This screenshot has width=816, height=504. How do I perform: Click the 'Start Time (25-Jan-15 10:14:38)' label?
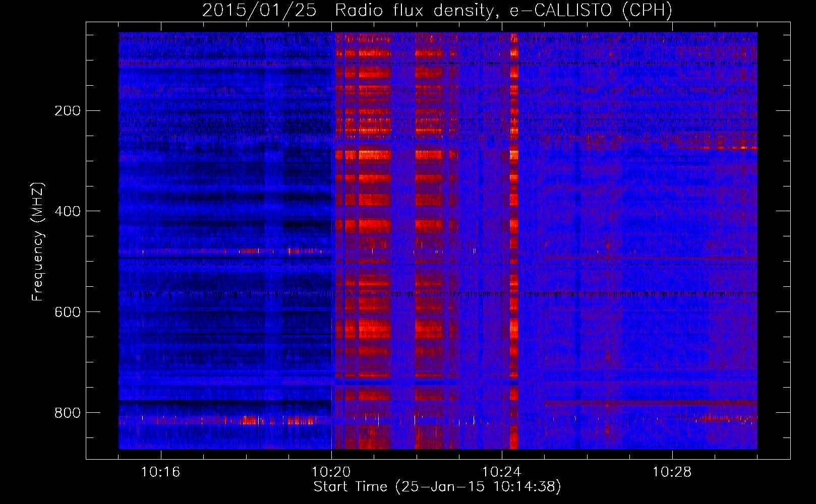[x=437, y=487]
